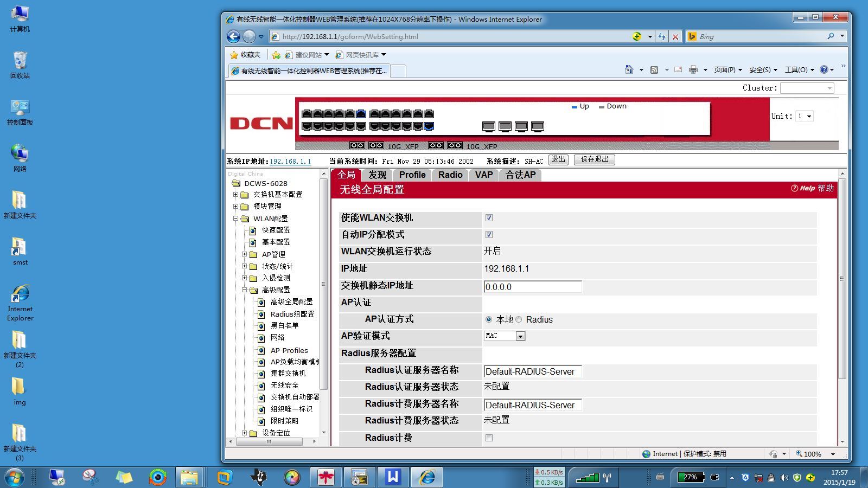Open the Cluster dropdown
The height and width of the screenshot is (488, 868).
pos(807,88)
